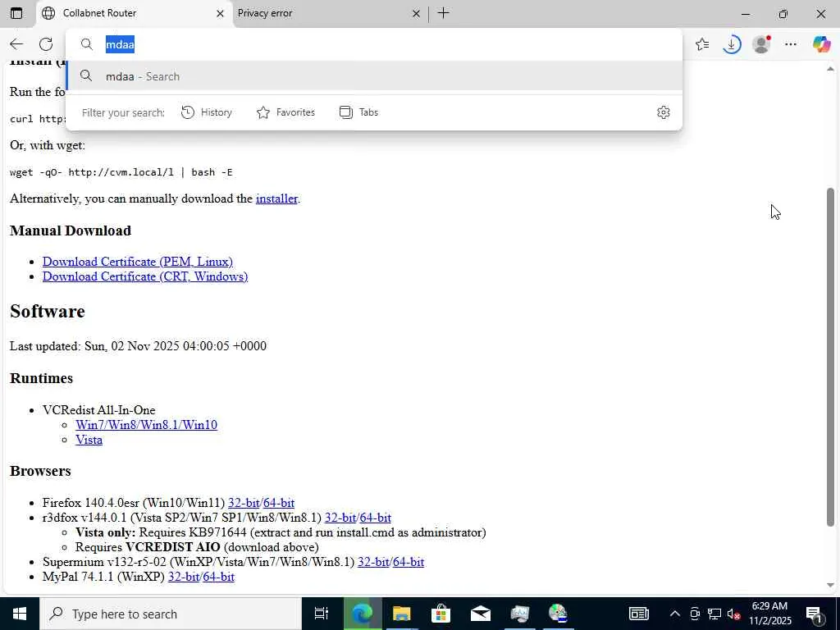Select the 'mdaa - Search' suggestion
Screen dimensions: 840x630
374,76
